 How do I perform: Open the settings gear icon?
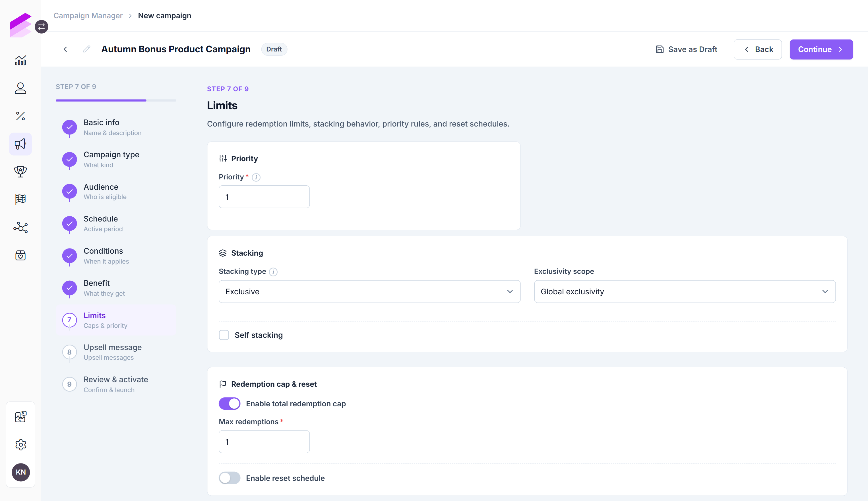click(21, 445)
